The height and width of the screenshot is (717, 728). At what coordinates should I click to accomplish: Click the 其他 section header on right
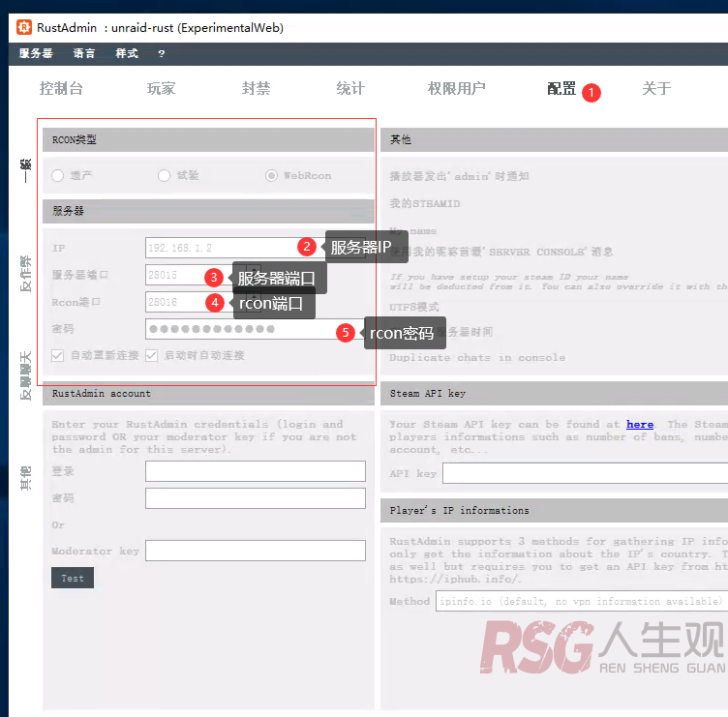[x=555, y=139]
